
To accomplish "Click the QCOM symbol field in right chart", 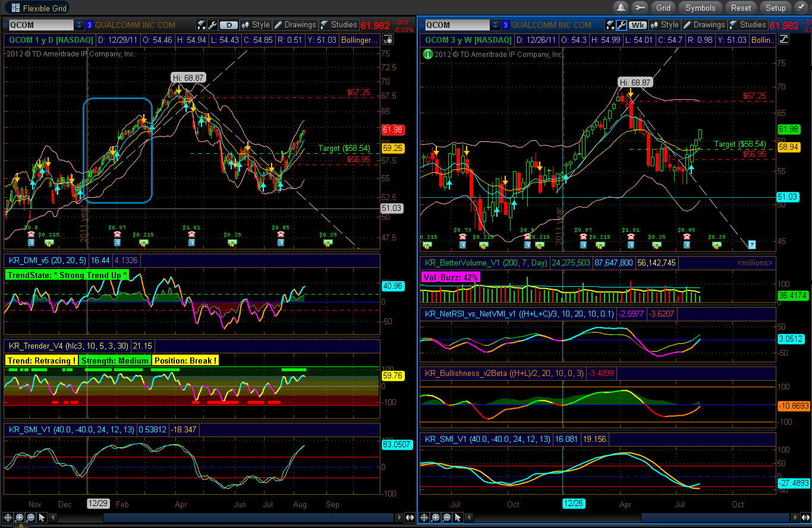I will (457, 25).
